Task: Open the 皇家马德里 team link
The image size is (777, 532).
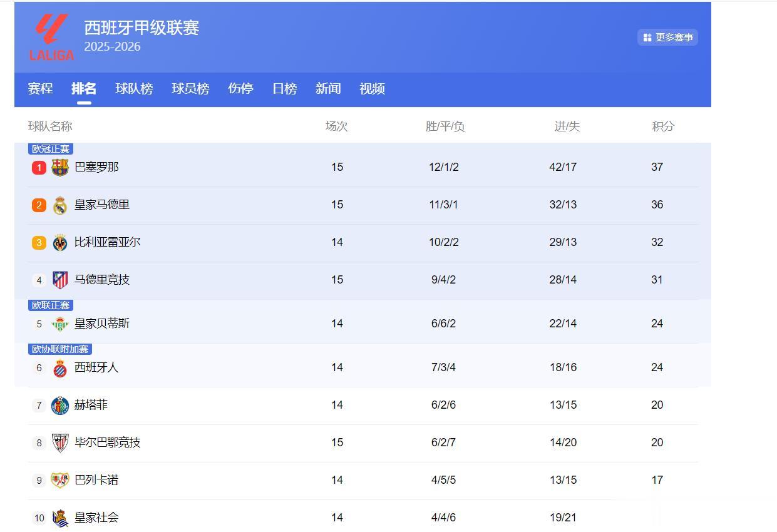Action: point(102,205)
